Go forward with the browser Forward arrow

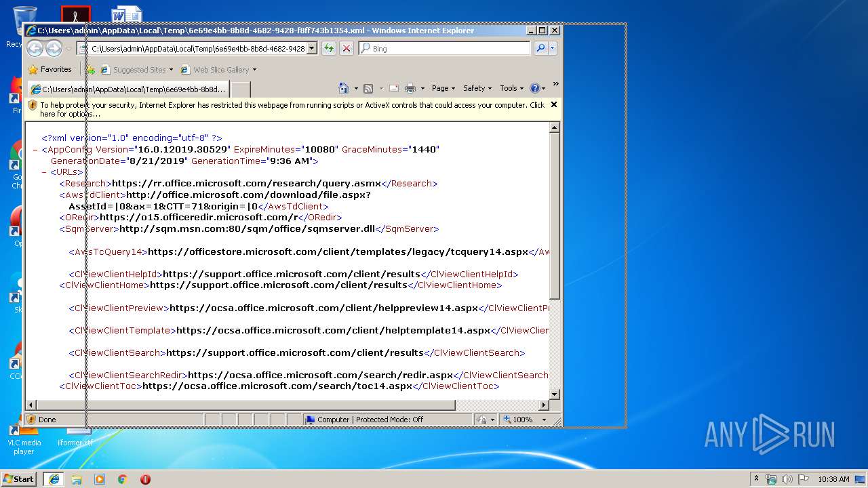54,48
